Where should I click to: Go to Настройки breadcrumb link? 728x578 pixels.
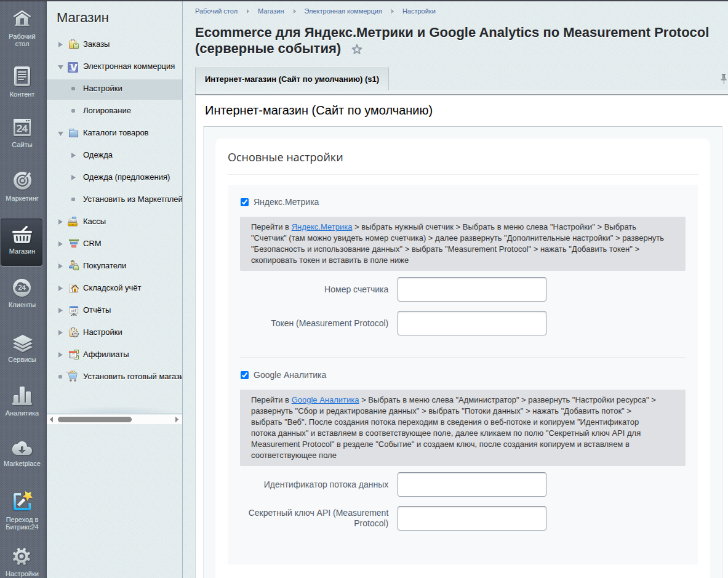pyautogui.click(x=419, y=11)
